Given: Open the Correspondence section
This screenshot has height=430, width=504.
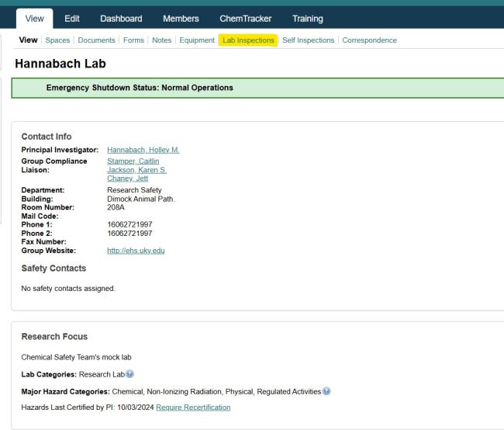Looking at the screenshot, I should (369, 40).
